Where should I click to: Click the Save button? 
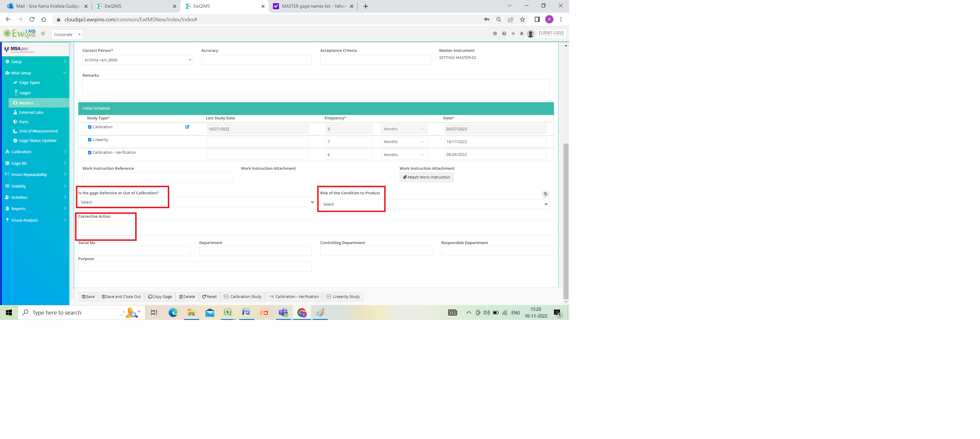coord(88,297)
